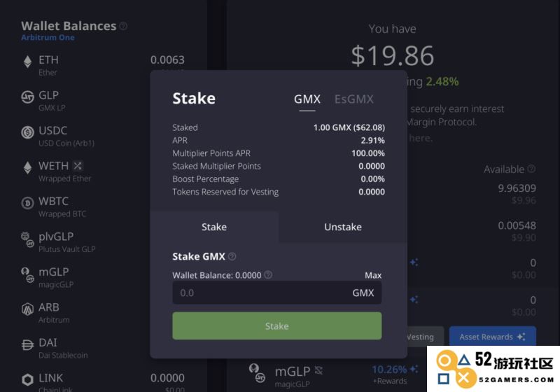Click the DAI stablecoin icon
Image resolution: width=560 pixels, height=392 pixels.
coord(27,344)
